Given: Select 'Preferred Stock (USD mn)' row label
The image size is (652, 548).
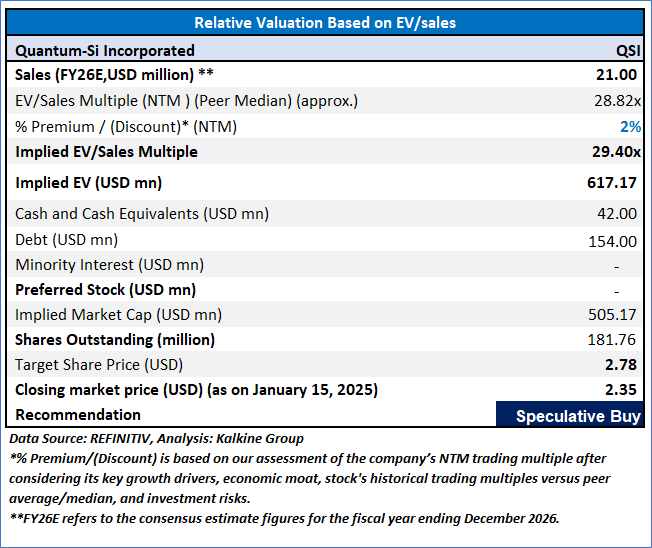Looking at the screenshot, I should (105, 290).
